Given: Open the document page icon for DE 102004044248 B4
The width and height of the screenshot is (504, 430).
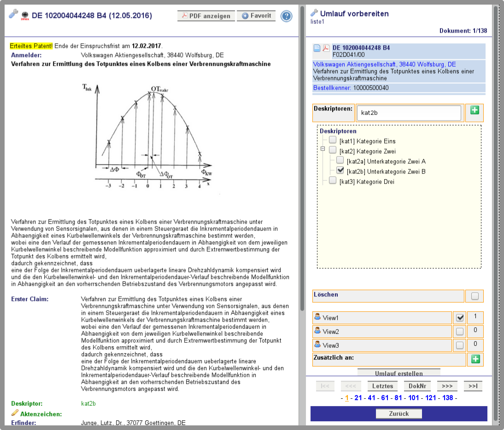Looking at the screenshot, I should coord(317,48).
